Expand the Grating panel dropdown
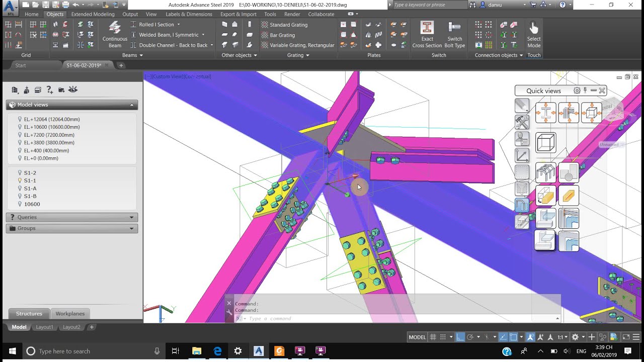Viewport: 644px width, 362px height. [x=298, y=55]
